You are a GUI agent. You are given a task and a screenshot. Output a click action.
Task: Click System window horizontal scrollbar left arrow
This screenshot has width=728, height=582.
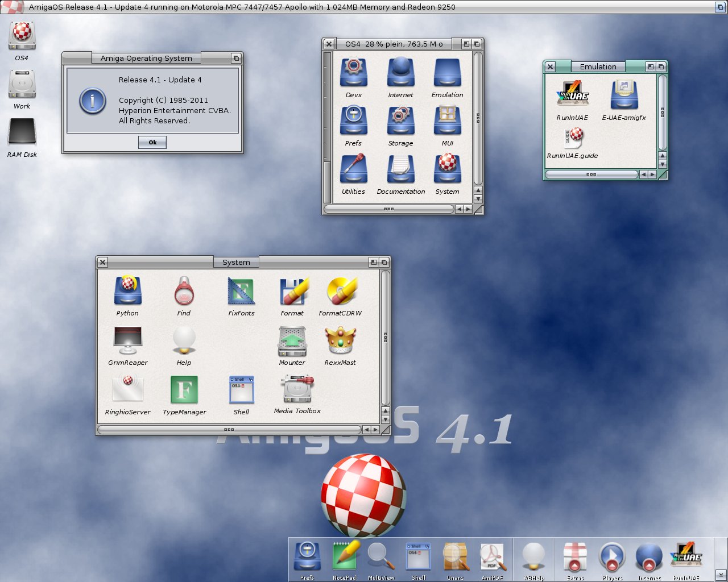coord(366,430)
